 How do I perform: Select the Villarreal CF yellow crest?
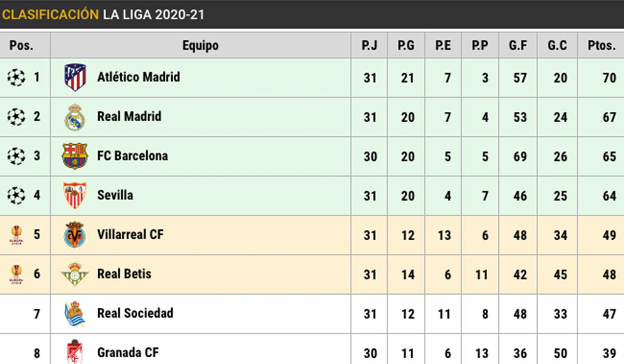(x=75, y=235)
